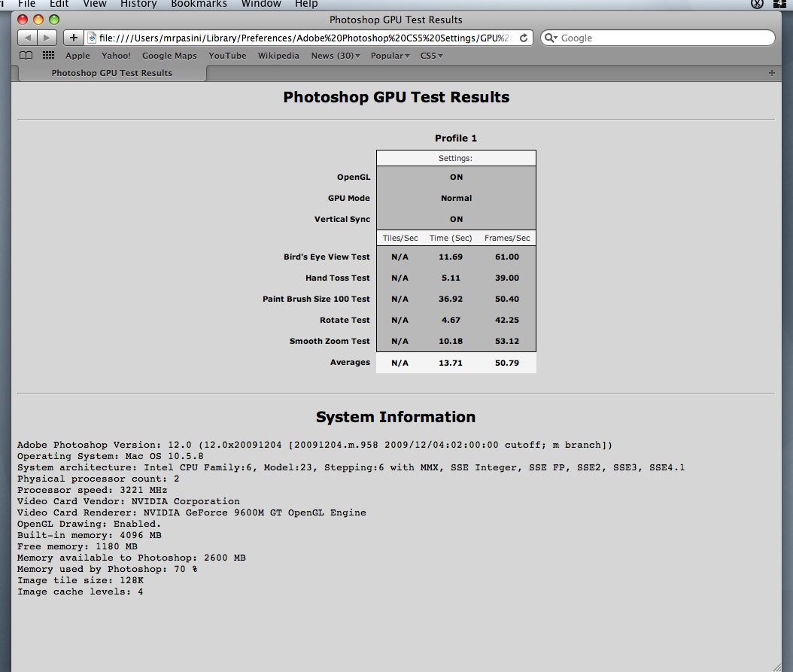Screen dimensions: 793x672
Task: Open the YouTube bookmark
Action: 227,56
